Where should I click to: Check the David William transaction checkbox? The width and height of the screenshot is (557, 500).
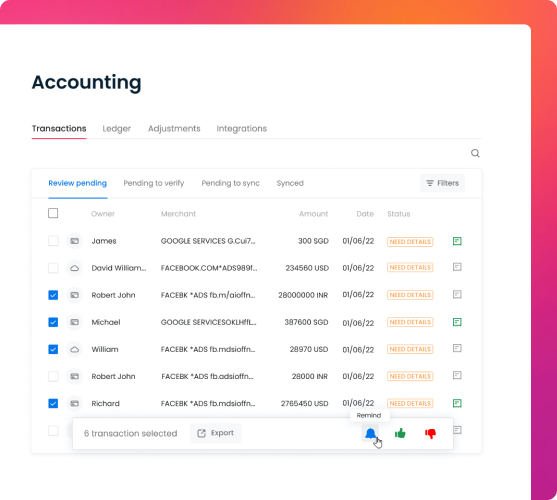pyautogui.click(x=53, y=268)
